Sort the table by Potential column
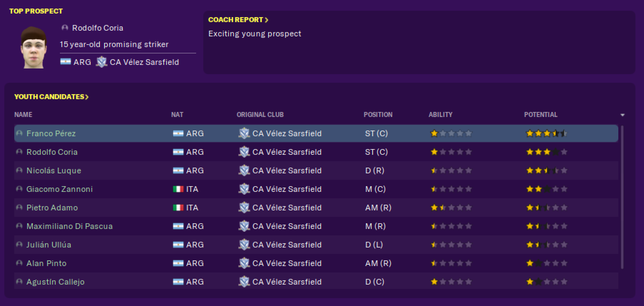 (x=541, y=114)
